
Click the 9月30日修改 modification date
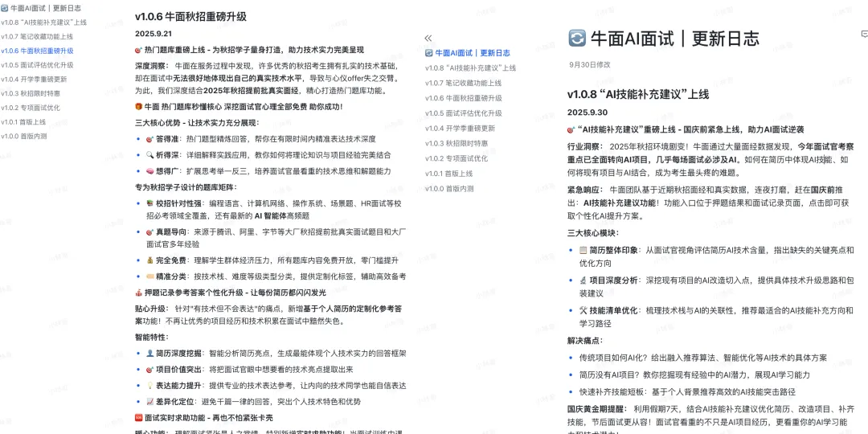[x=590, y=65]
